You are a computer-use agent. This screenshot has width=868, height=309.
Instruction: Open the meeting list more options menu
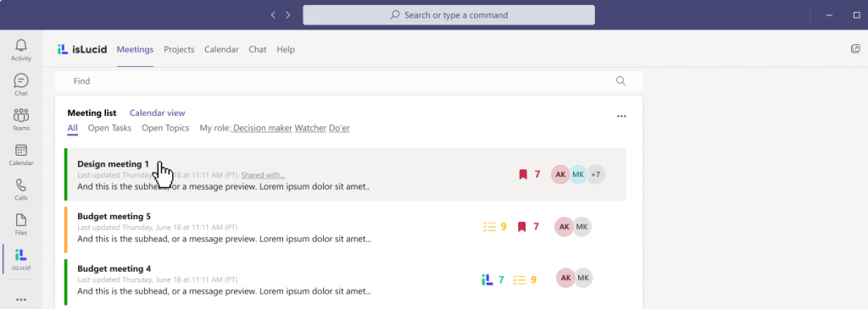point(621,116)
